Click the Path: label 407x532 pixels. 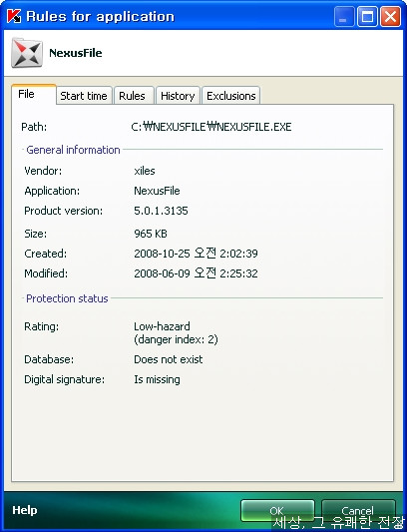click(x=34, y=127)
